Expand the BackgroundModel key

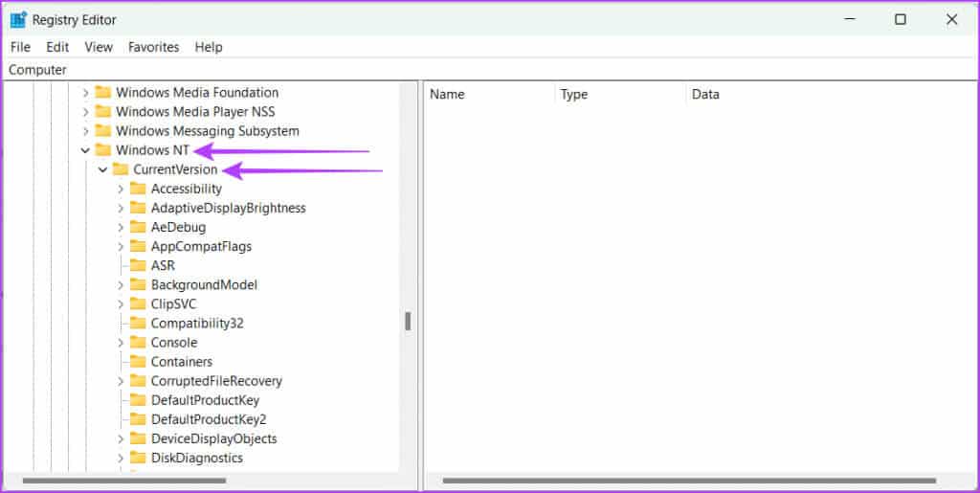(x=121, y=285)
